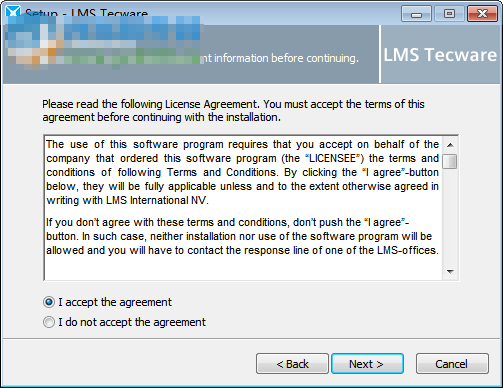The width and height of the screenshot is (503, 388).
Task: Close the installer with the red X
Action: coord(482,14)
